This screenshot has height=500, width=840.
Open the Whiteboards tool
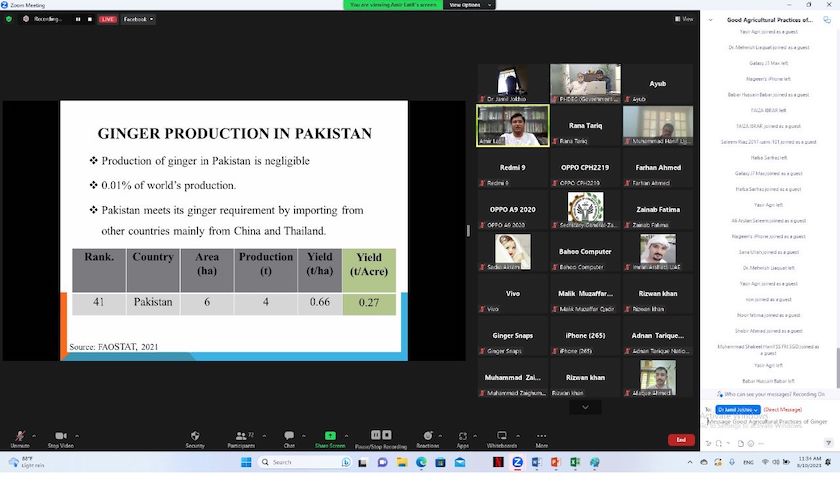pos(502,436)
